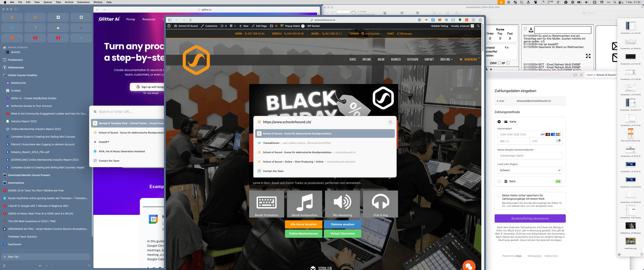Open the GUTSCHEIN navigation item
This screenshot has height=270, width=644.
(412, 60)
